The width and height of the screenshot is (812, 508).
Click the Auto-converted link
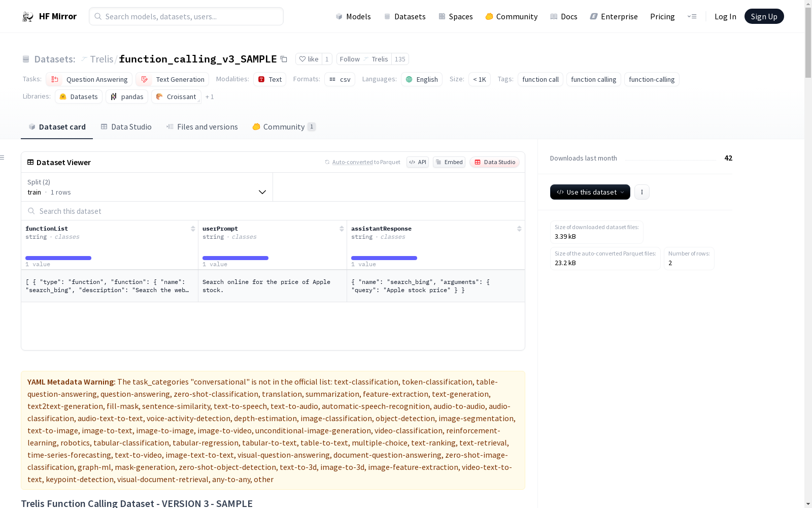tap(352, 162)
